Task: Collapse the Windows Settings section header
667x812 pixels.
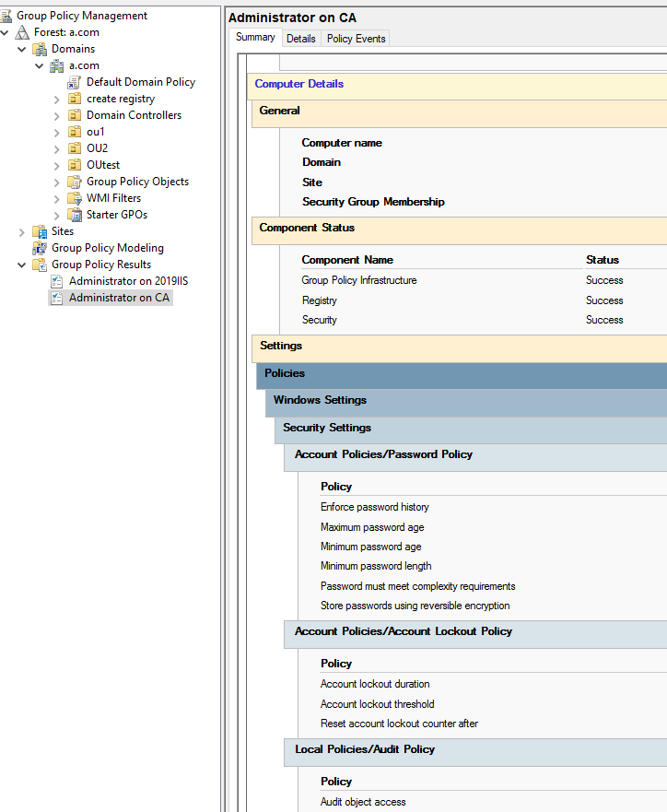Action: [466, 403]
